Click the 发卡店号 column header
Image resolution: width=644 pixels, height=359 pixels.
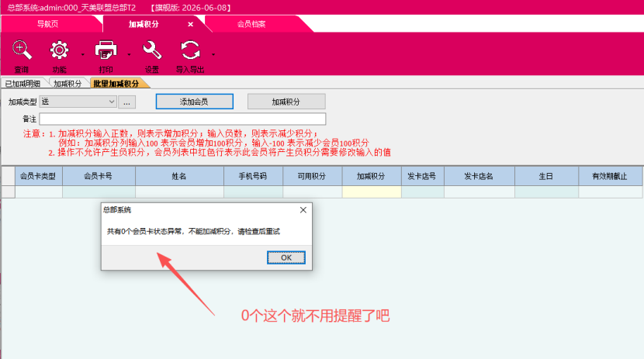(x=422, y=176)
